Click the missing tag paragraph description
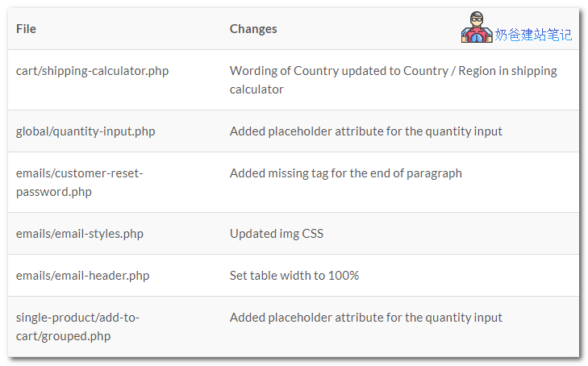The width and height of the screenshot is (588, 366). point(345,173)
